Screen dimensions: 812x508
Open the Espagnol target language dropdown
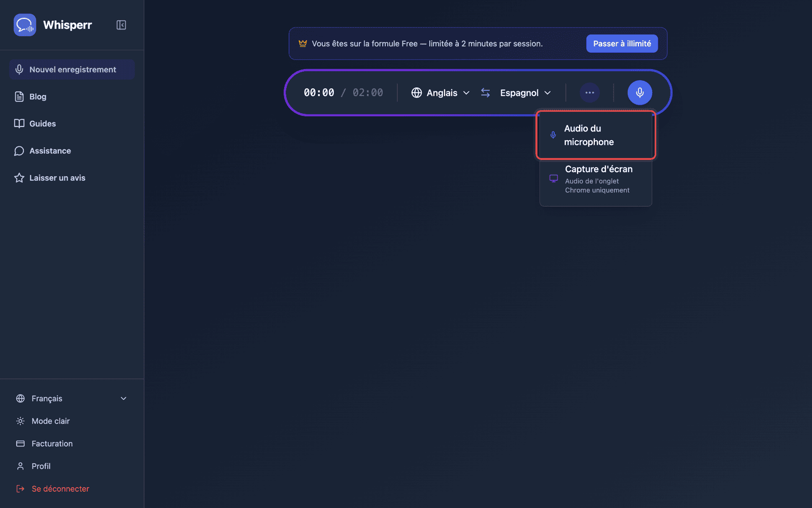pyautogui.click(x=525, y=93)
